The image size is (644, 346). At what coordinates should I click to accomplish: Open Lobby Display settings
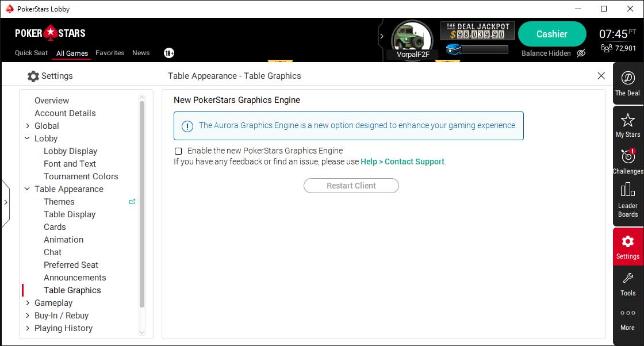(71, 151)
